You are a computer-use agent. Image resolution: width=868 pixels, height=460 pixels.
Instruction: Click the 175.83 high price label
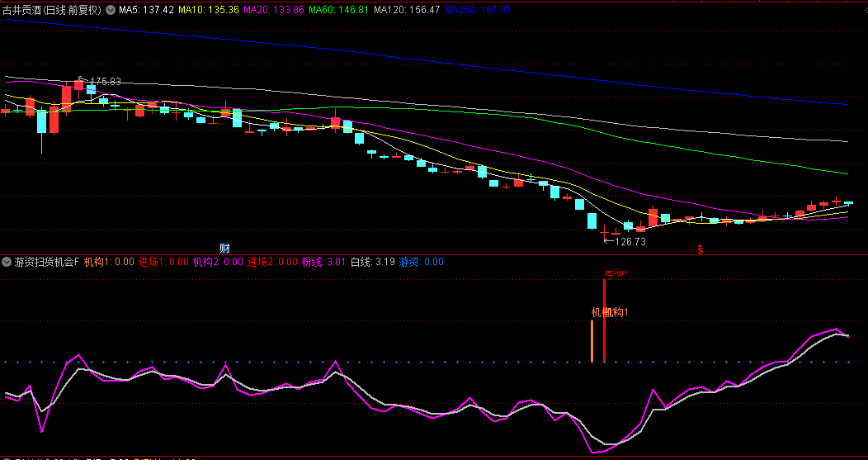(x=105, y=82)
